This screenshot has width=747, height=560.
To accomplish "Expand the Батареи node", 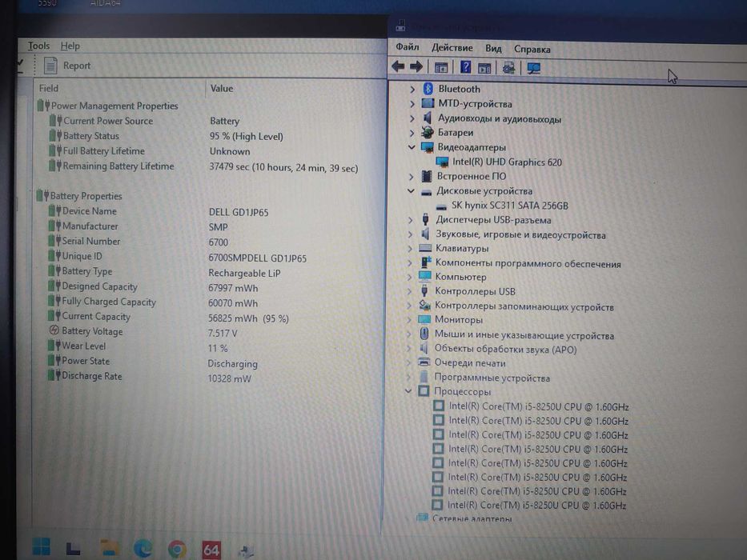I will (412, 133).
